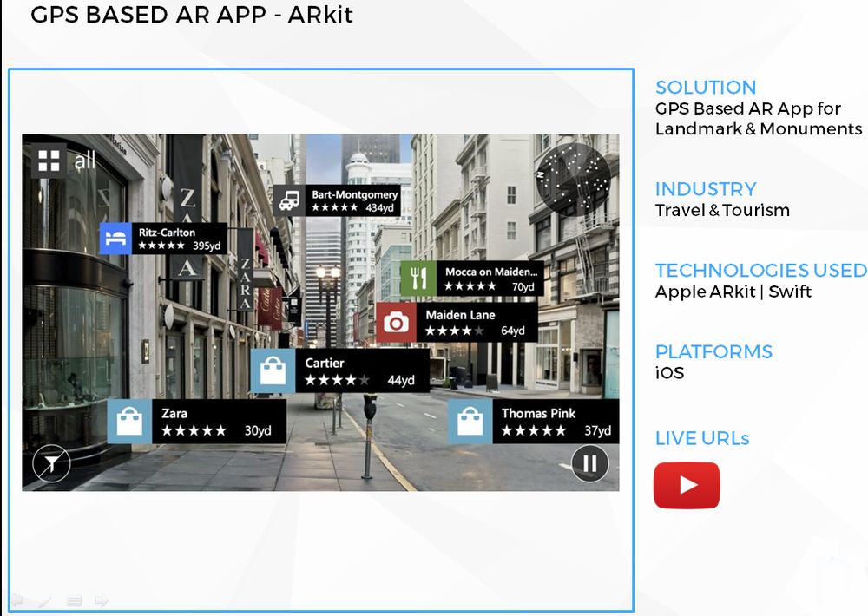Screen dimensions: 868x616
Task: Tap the filter funnel icon
Action: tap(51, 463)
